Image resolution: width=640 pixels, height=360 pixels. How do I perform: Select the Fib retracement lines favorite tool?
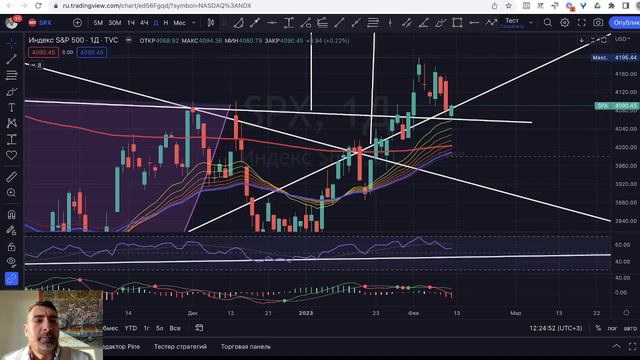373,23
